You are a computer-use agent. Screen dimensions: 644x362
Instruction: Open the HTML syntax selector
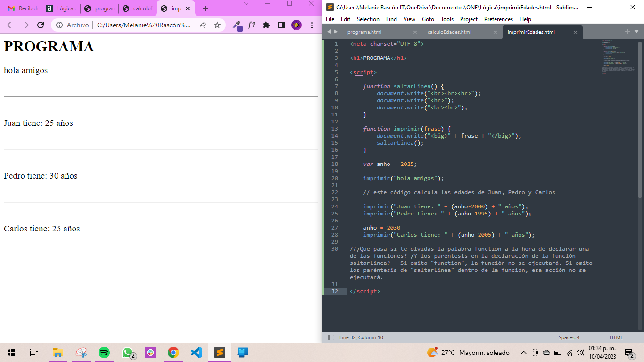(616, 337)
